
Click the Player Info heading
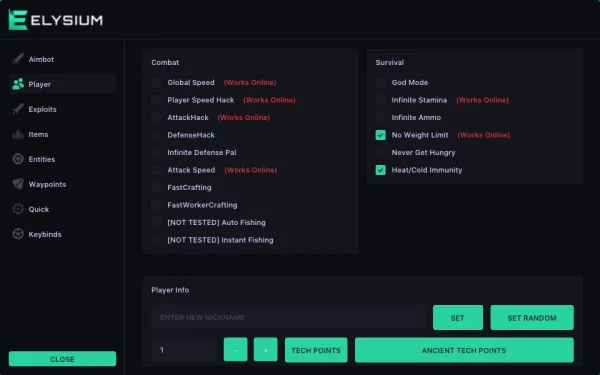click(170, 290)
